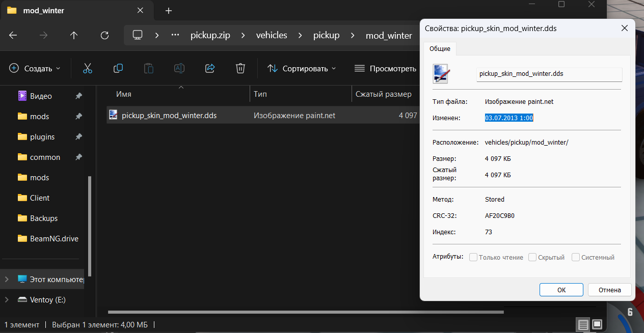The height and width of the screenshot is (333, 644).
Task: Open common folder in navigation pane
Action: pyautogui.click(x=45, y=157)
